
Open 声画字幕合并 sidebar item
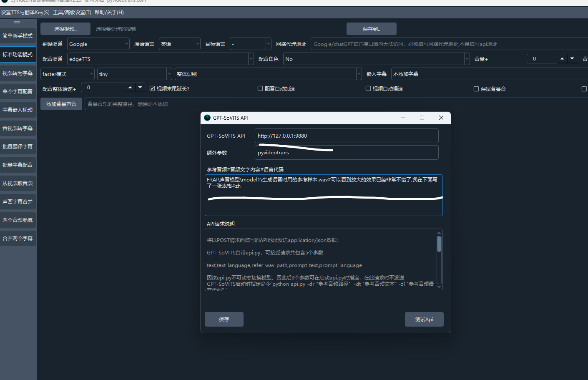pyautogui.click(x=18, y=202)
